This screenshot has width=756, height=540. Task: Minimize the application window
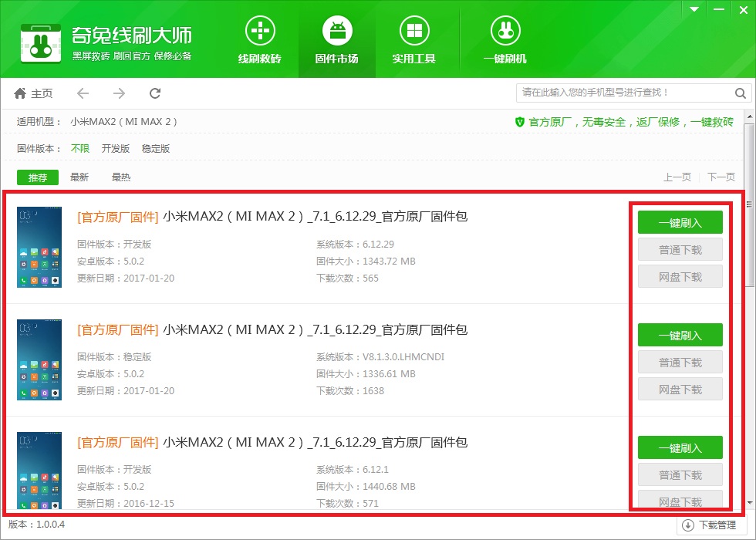(x=719, y=9)
